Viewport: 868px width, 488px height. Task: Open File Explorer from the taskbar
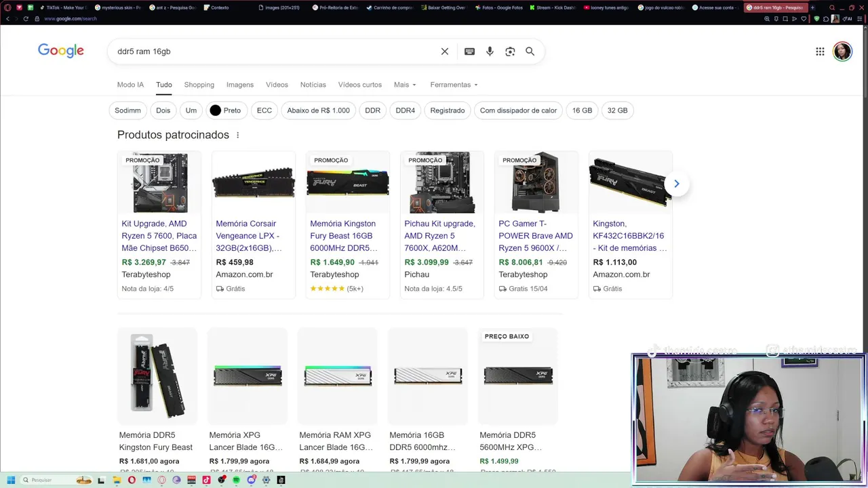(117, 480)
